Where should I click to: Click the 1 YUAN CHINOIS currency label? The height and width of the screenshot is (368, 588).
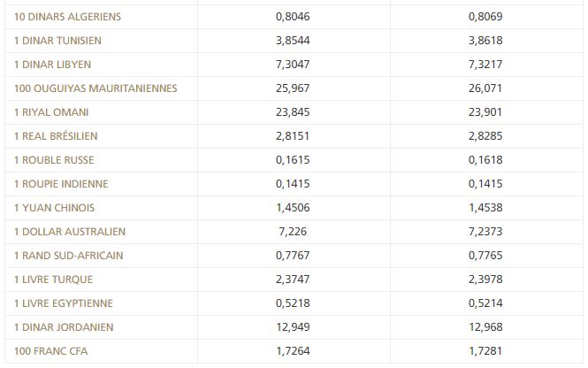point(54,208)
